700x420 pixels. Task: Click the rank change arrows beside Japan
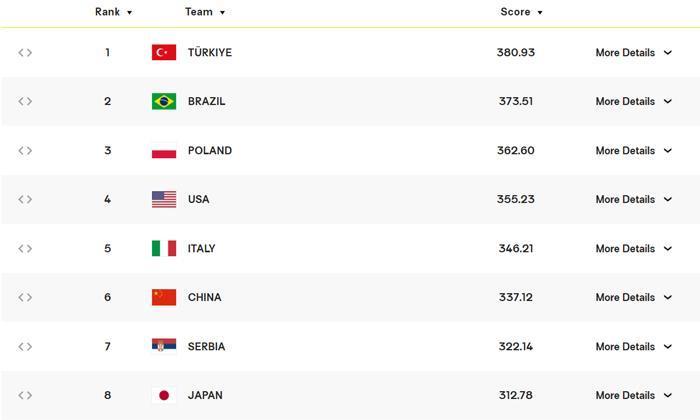tap(25, 395)
